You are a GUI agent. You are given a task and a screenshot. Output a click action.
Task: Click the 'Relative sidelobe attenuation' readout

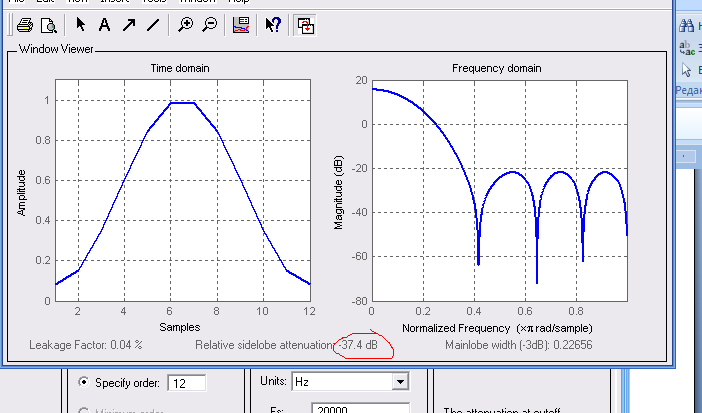tap(287, 345)
